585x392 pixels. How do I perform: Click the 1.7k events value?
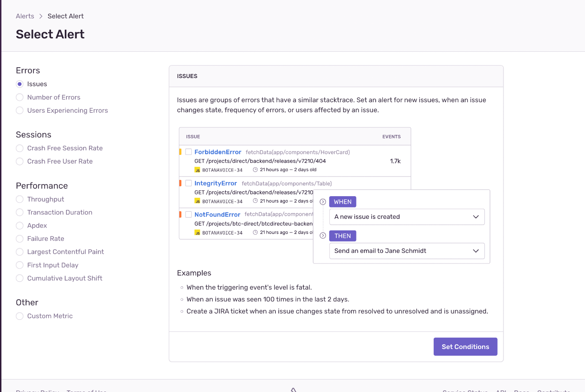(x=395, y=161)
